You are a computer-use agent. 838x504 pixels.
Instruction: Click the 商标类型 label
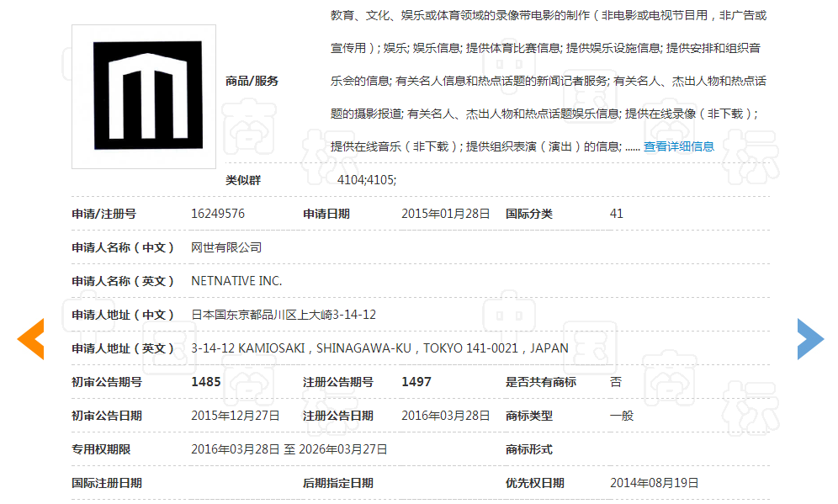[529, 416]
